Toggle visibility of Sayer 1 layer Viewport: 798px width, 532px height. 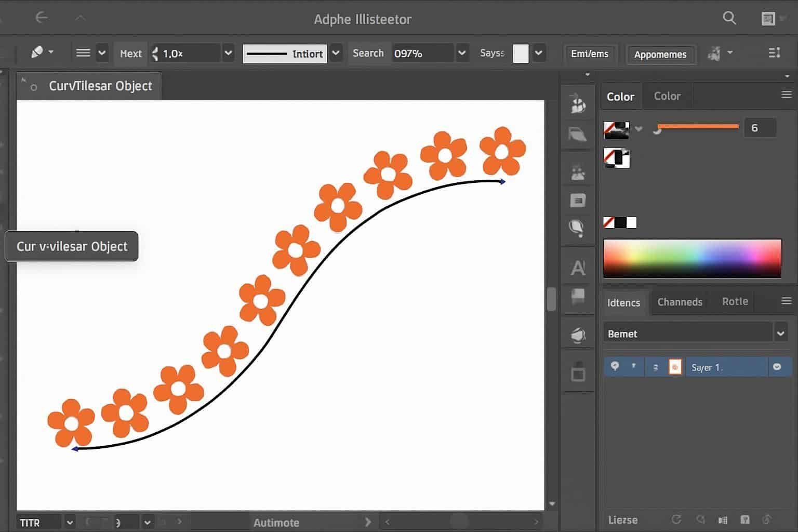click(x=615, y=366)
